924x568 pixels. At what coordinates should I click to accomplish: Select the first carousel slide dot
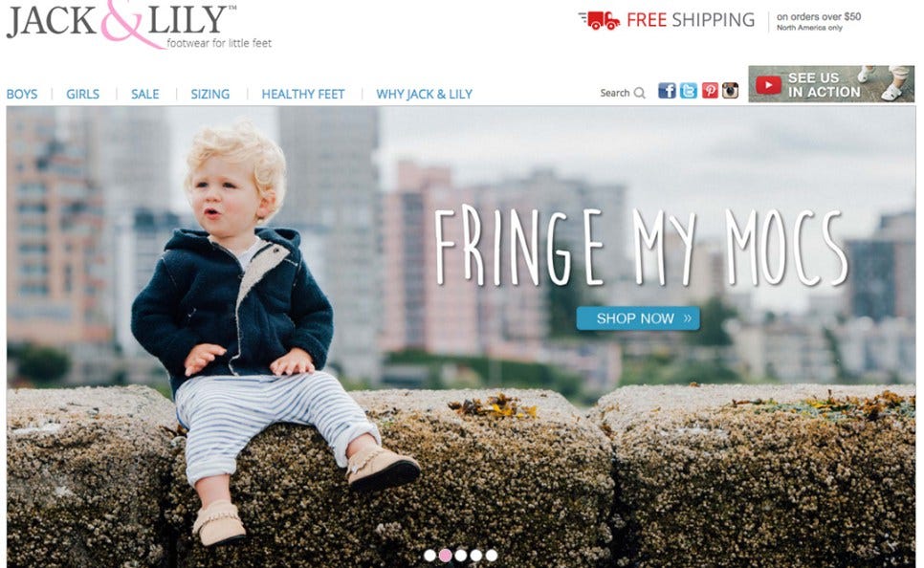pos(429,555)
